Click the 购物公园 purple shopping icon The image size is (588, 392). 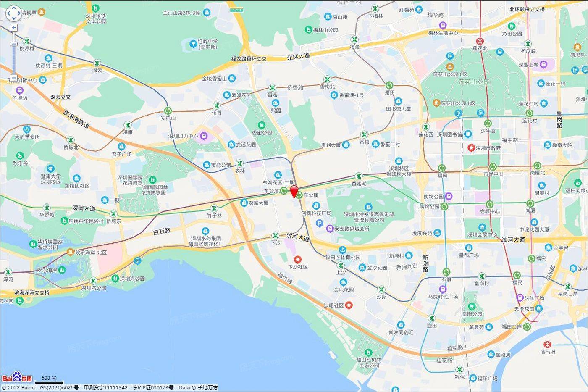[449, 196]
